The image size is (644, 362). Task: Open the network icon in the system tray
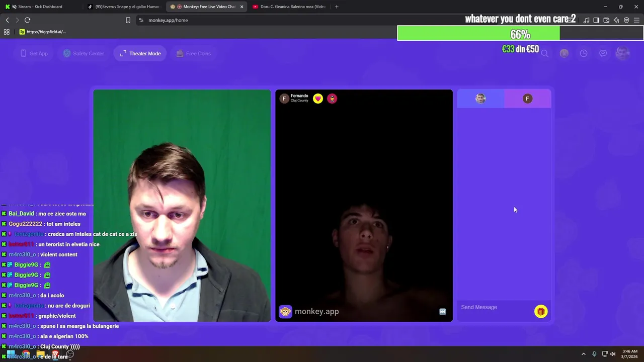pos(605,354)
